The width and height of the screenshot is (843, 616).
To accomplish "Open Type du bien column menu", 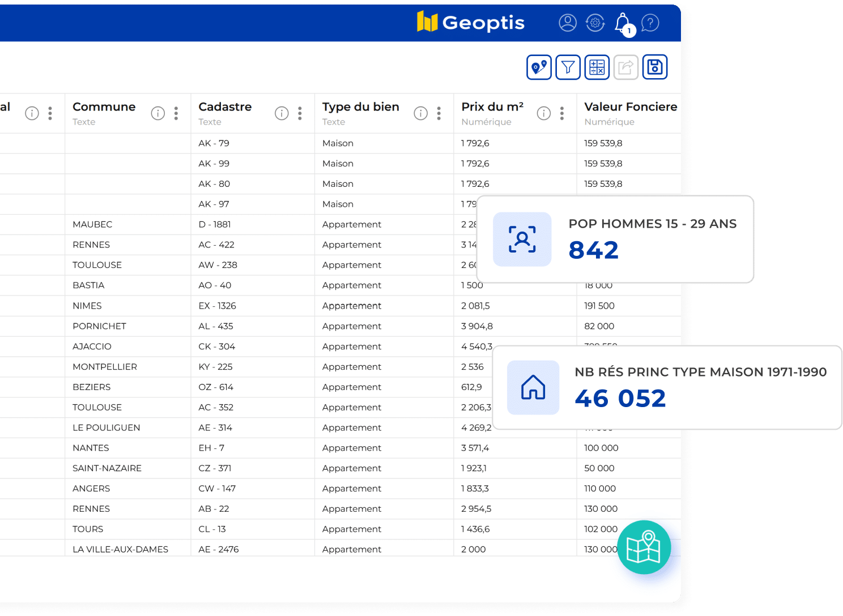I will (439, 113).
